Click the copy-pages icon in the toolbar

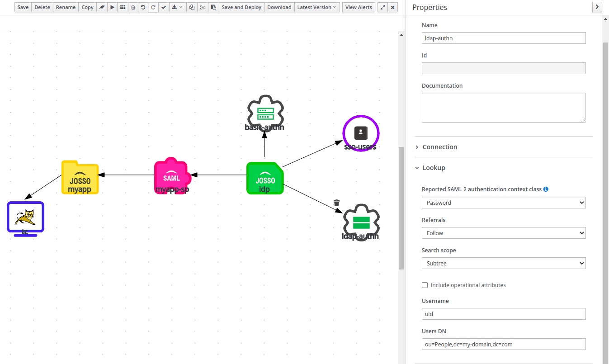192,7
